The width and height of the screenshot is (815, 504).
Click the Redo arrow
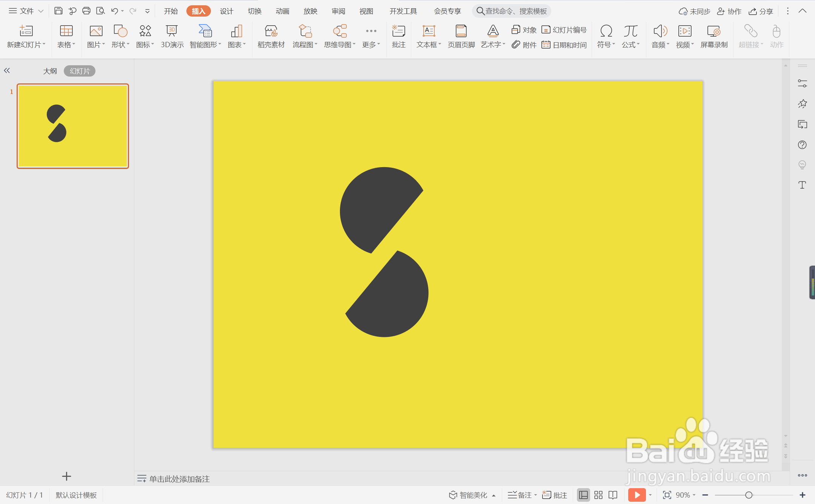[133, 11]
